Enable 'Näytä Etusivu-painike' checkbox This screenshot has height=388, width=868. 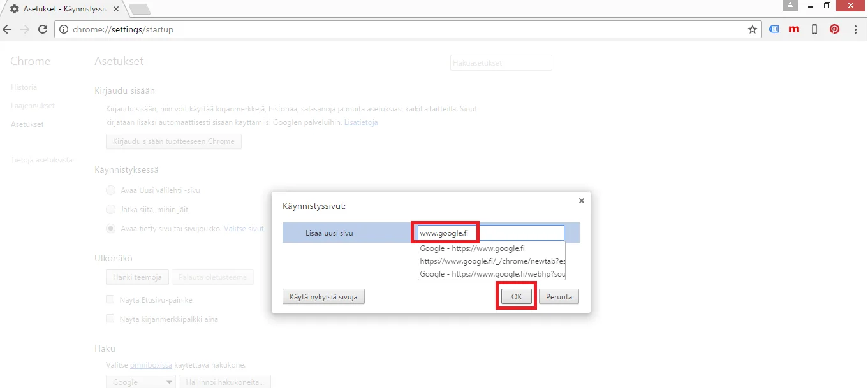click(111, 299)
